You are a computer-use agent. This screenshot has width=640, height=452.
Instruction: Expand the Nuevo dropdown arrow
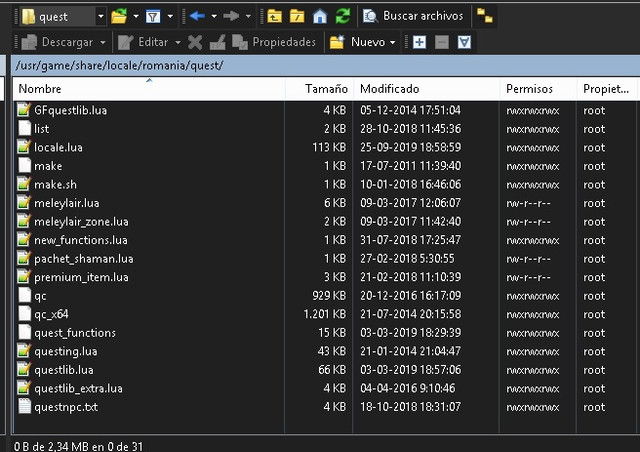pyautogui.click(x=393, y=42)
